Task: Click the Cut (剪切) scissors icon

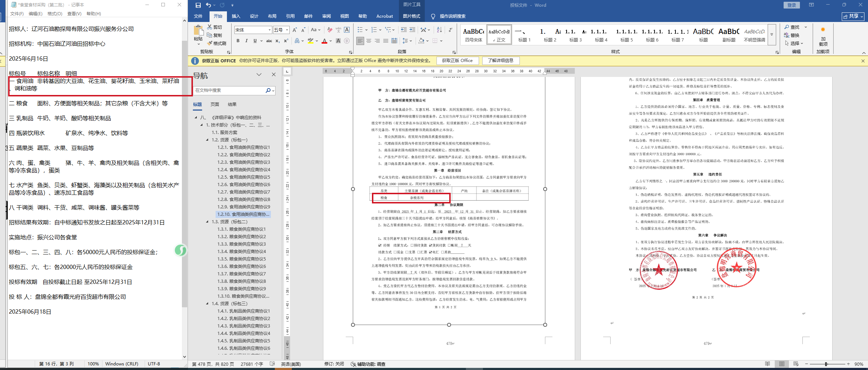Action: tap(210, 27)
